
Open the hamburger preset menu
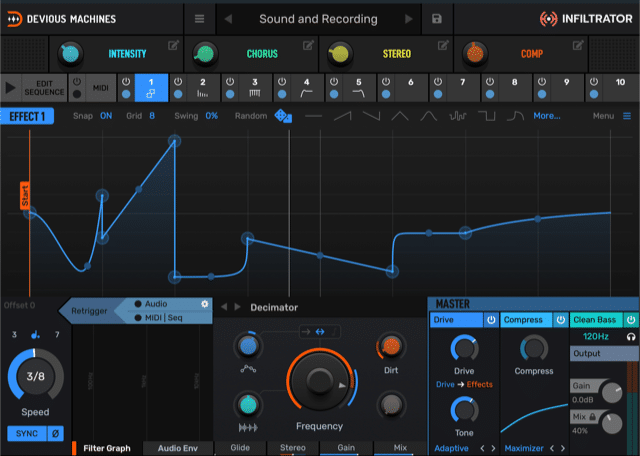[x=199, y=19]
